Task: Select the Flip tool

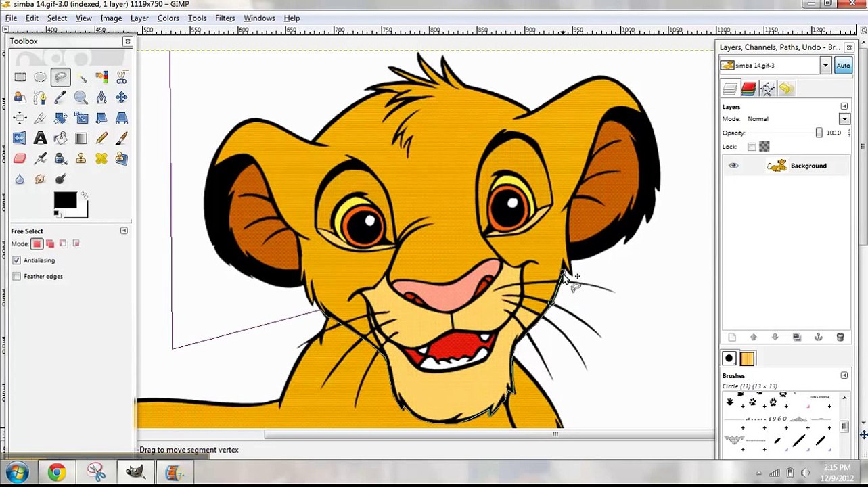Action: point(20,139)
